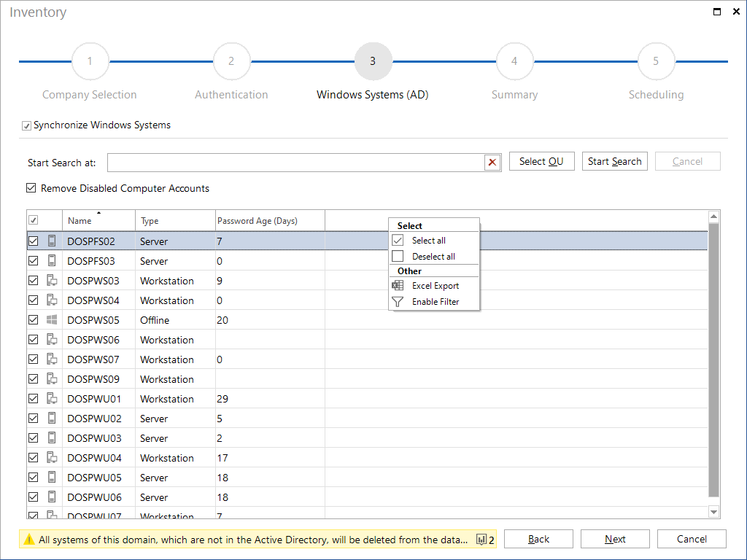The width and height of the screenshot is (747, 560).
Task: Click the scrollbar up arrow
Action: coord(713,217)
